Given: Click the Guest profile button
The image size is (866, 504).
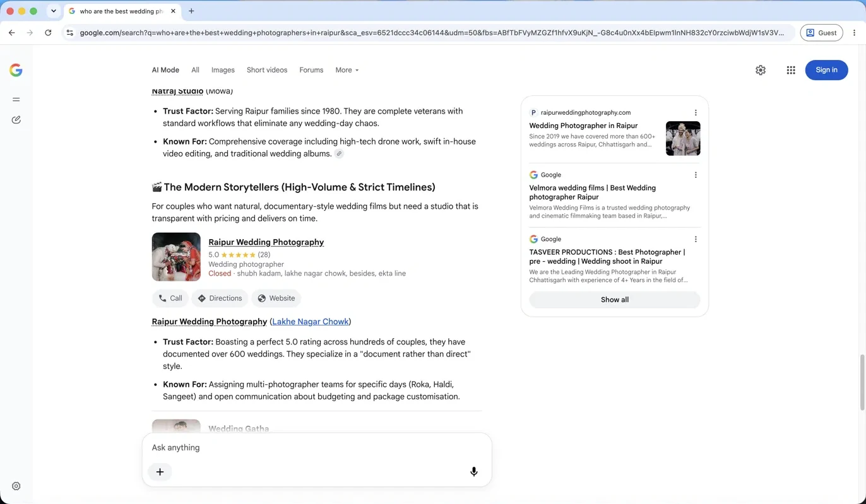Looking at the screenshot, I should click(821, 33).
